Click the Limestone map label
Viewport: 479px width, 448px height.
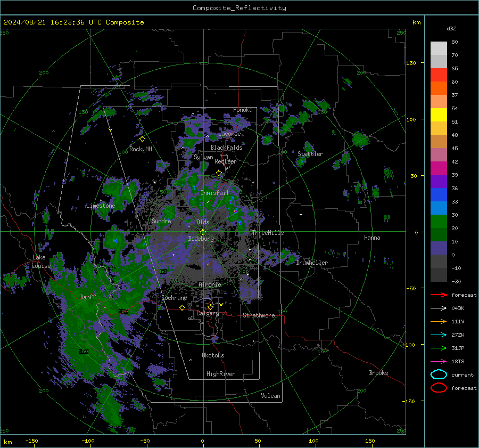(x=101, y=206)
